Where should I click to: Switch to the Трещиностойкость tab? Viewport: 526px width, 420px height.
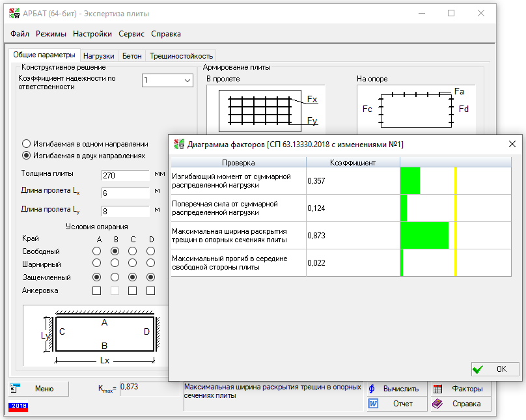181,57
